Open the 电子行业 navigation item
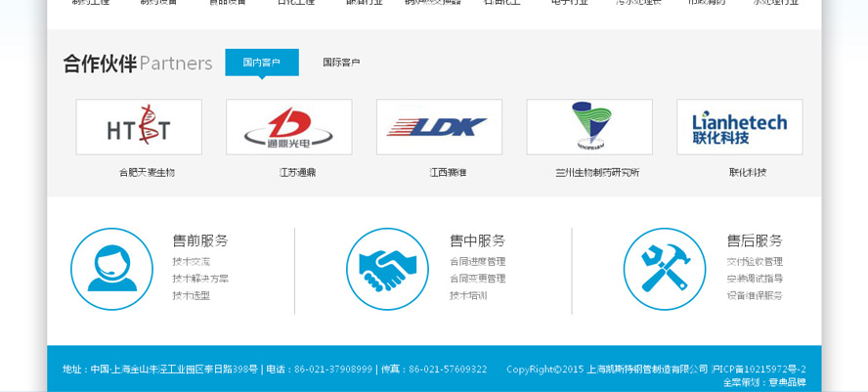 pos(570,2)
